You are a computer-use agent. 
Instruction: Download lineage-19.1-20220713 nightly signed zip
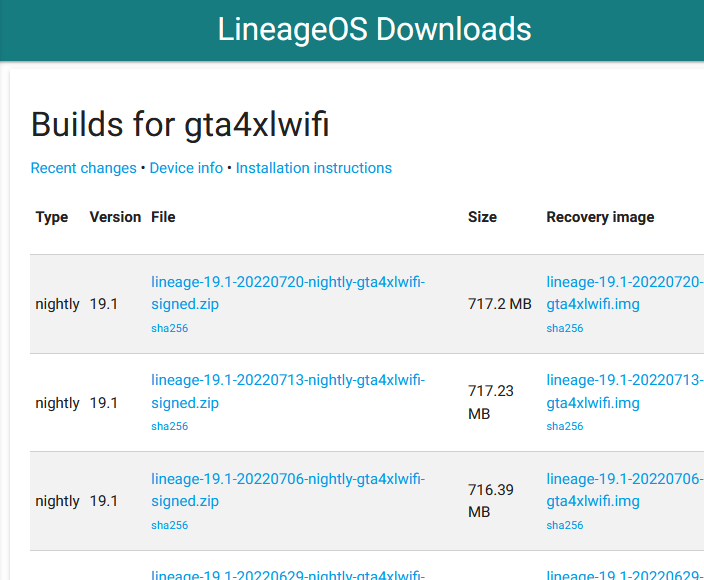tap(288, 391)
